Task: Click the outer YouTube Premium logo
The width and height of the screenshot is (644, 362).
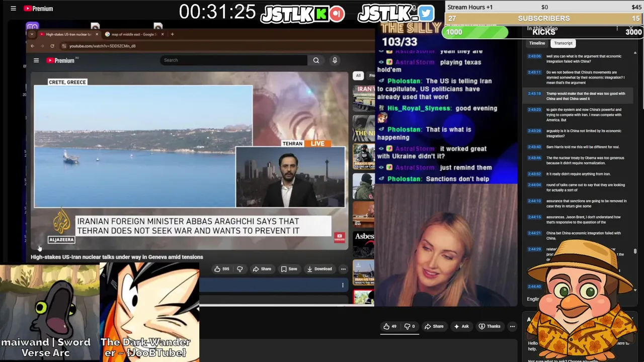Action: pos(38,9)
